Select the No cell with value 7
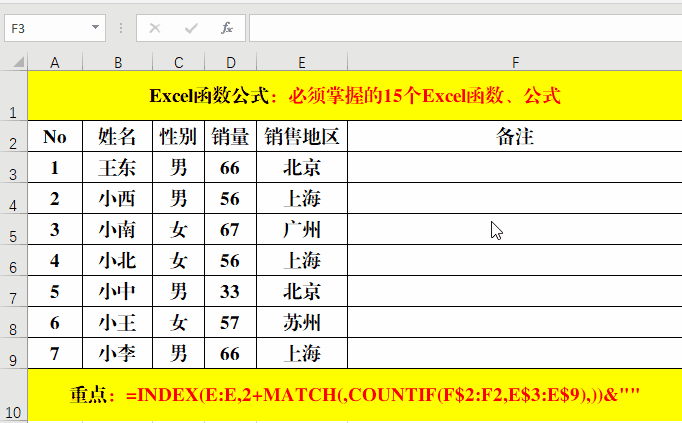 pos(55,353)
